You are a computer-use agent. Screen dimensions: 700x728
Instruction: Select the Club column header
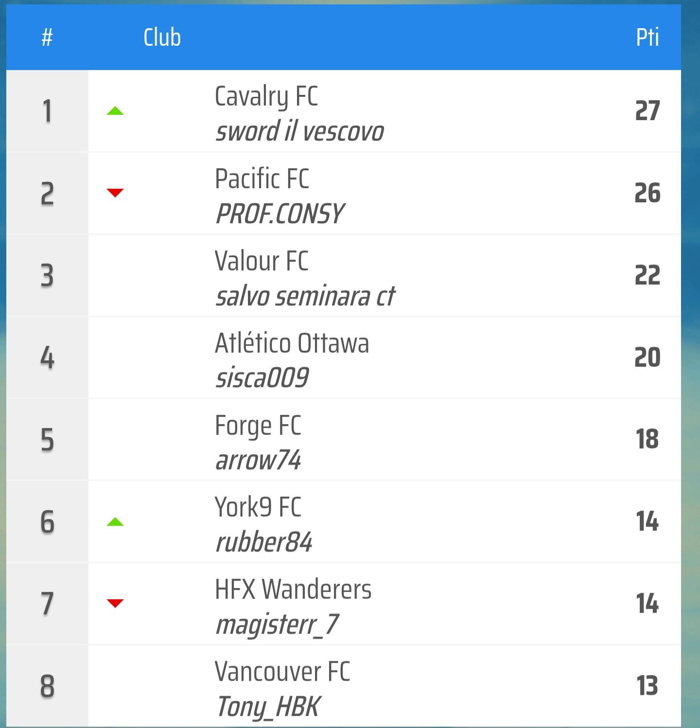162,37
